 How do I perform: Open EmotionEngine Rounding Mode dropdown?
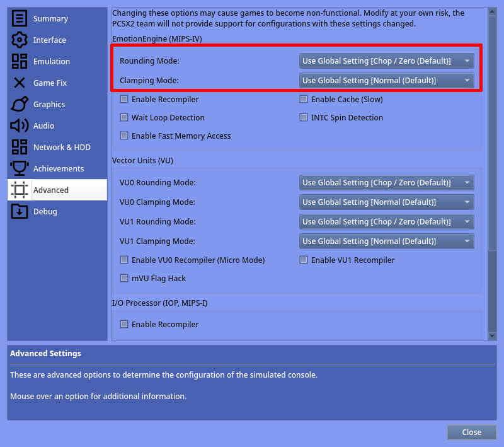[x=386, y=61]
